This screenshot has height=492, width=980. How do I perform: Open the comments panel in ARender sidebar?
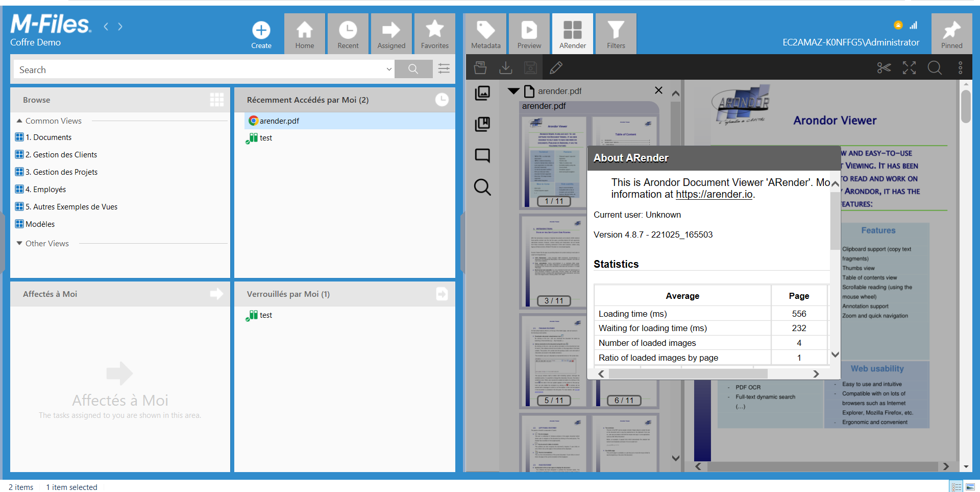click(482, 155)
